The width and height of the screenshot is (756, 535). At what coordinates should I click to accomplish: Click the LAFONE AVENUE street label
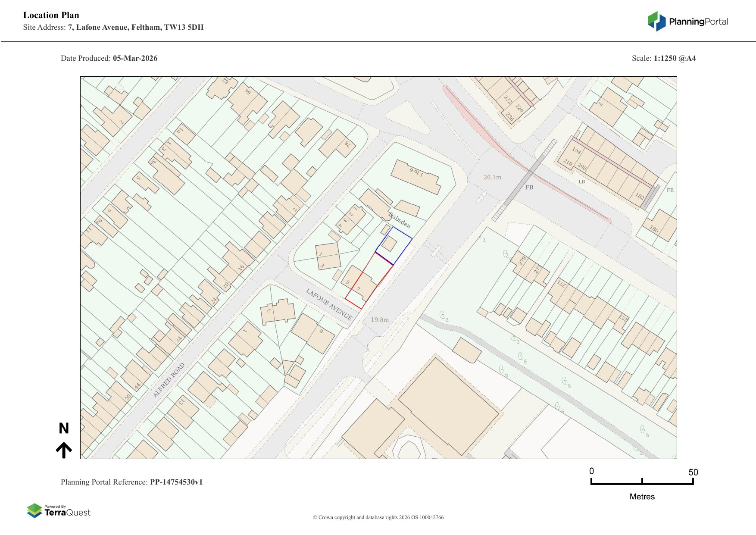click(x=329, y=304)
